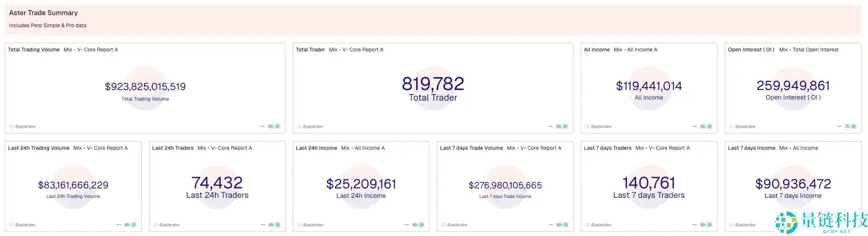Click the avatar icon beside @asterdex on Total Trader card
Screen dimensions: 868x236
(300, 126)
